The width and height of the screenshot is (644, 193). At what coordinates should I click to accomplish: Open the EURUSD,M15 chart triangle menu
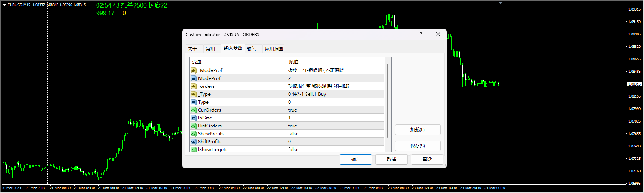pos(4,5)
